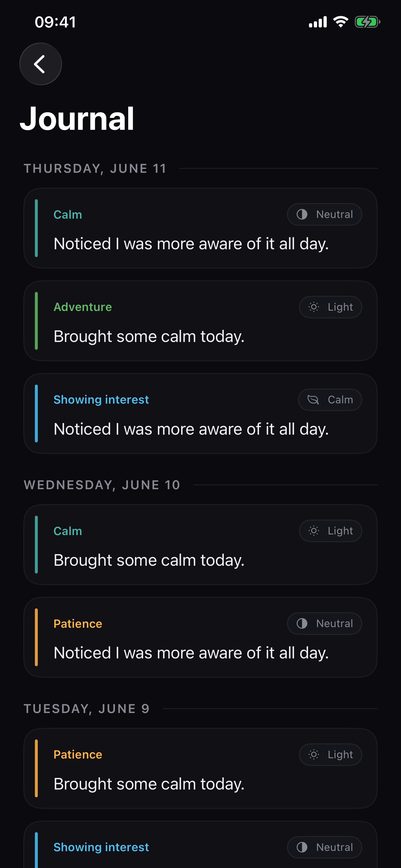Click the half-circle icon on Tuesday's Showing interest entry
Viewport: 401px width, 868px height.
click(302, 847)
